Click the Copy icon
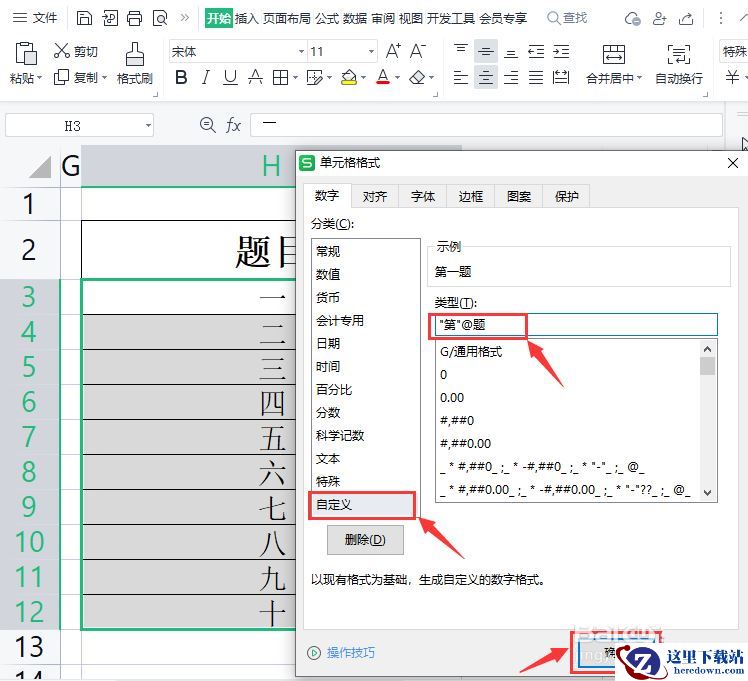The height and width of the screenshot is (681, 748). (x=62, y=77)
